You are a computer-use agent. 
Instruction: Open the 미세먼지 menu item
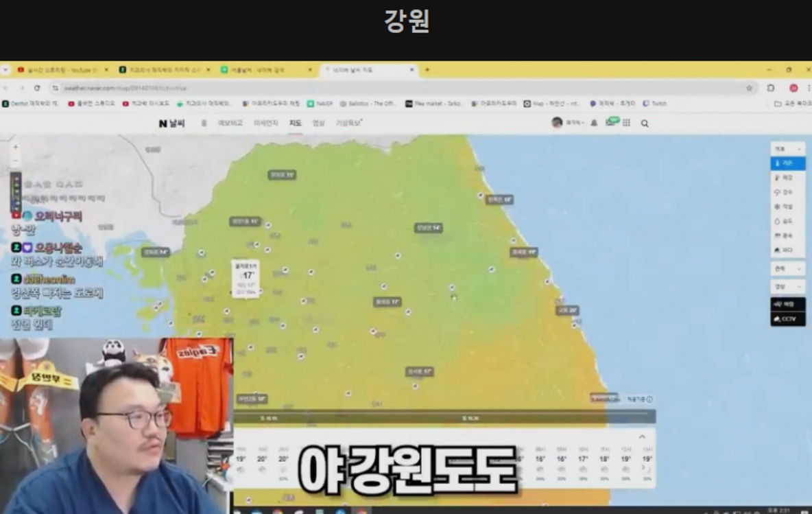(266, 123)
